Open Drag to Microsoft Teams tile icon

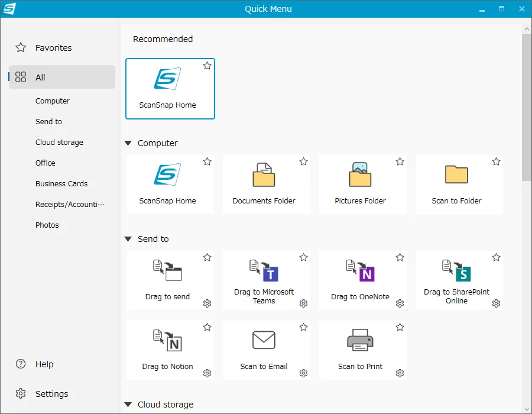pyautogui.click(x=264, y=270)
